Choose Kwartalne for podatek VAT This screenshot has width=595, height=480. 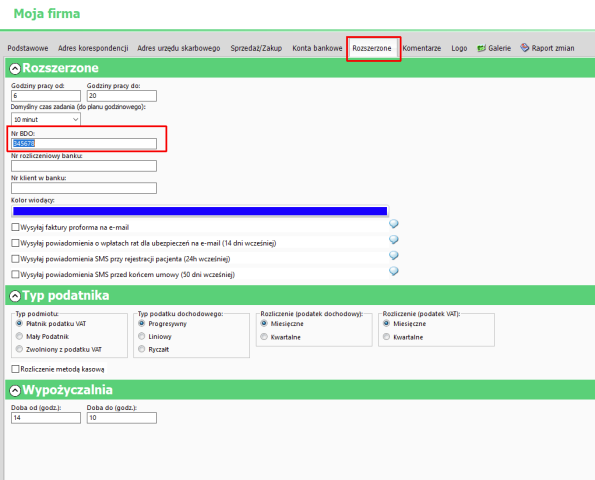[386, 337]
